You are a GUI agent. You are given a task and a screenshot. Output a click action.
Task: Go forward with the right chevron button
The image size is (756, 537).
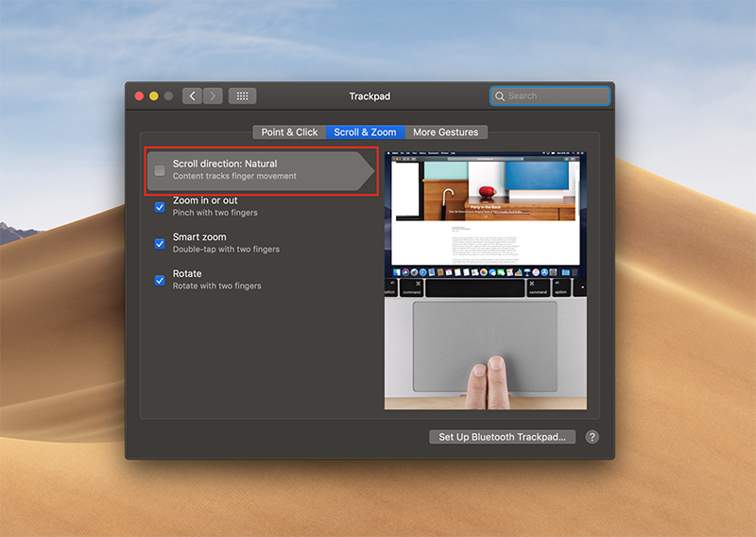pos(213,96)
